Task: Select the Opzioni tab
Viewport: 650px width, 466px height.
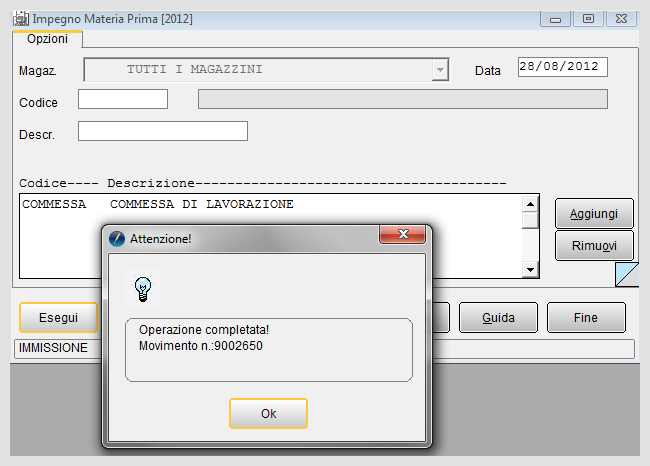Action: (x=47, y=39)
